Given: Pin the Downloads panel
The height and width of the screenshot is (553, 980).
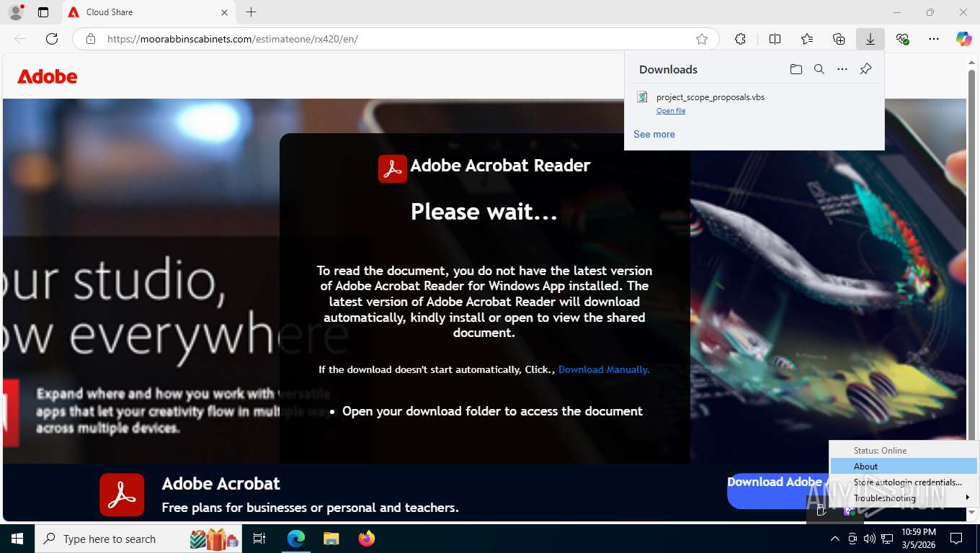Looking at the screenshot, I should pos(866,69).
